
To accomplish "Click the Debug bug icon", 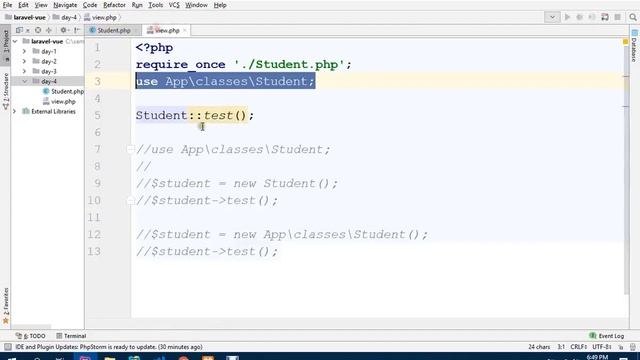I will tap(579, 17).
